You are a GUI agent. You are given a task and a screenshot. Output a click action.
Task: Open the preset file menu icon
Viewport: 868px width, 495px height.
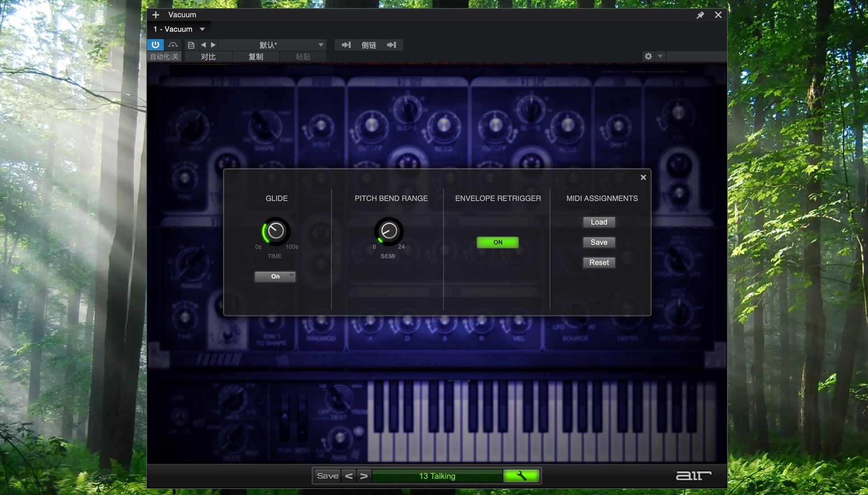[191, 45]
